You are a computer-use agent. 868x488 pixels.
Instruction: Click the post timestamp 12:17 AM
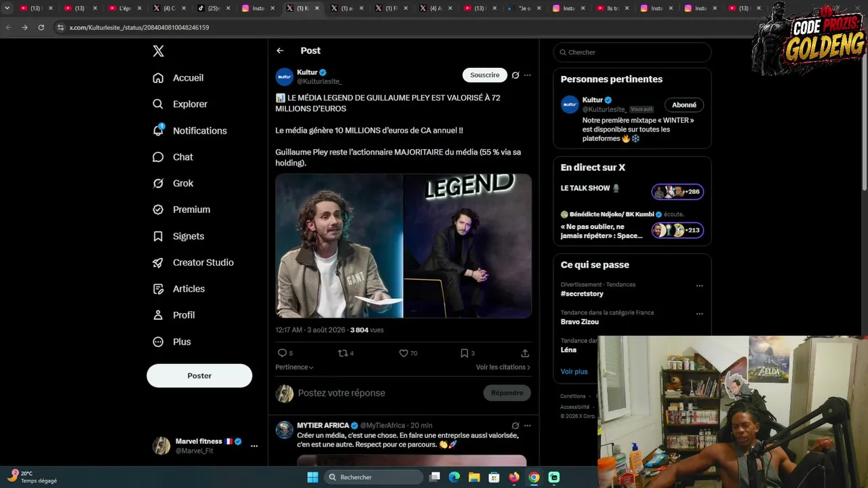(289, 330)
